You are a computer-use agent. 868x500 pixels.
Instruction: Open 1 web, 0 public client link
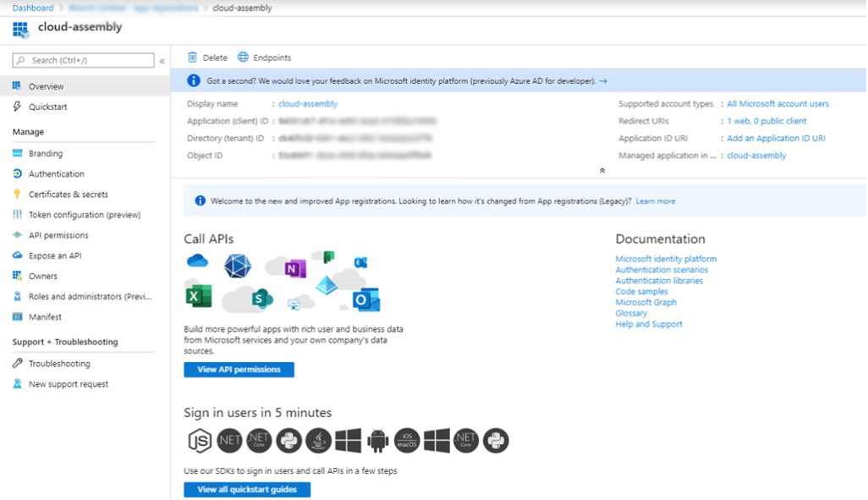coord(766,121)
